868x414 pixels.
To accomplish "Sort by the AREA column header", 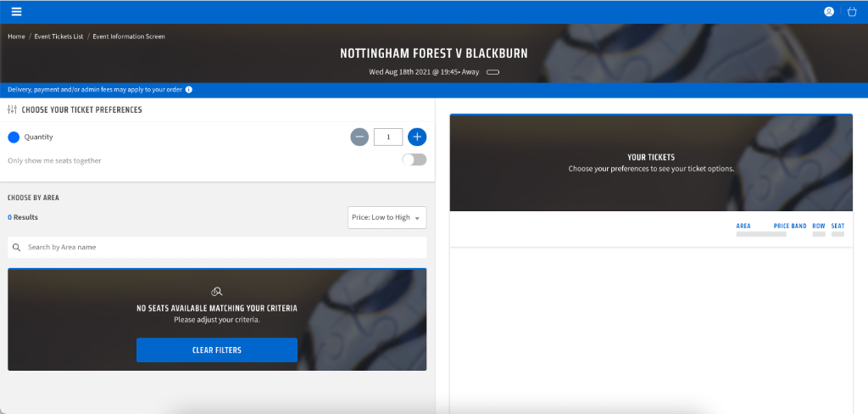I will pos(743,227).
